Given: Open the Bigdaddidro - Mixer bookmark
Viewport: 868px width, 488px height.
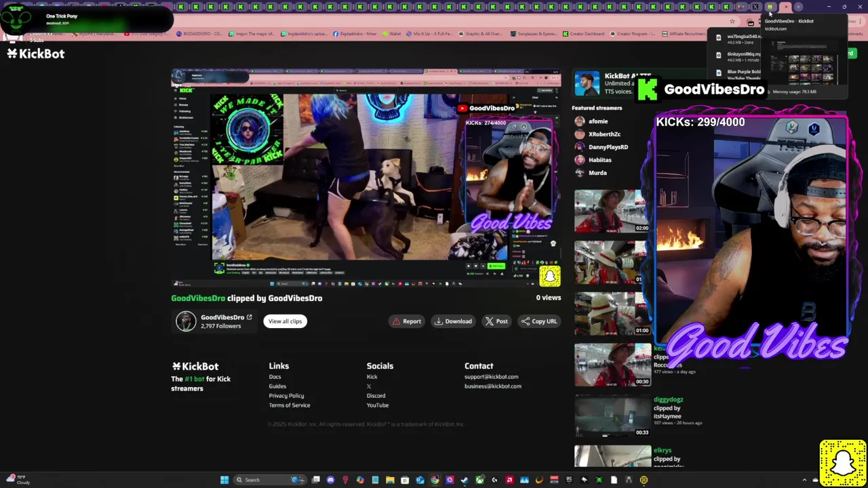Looking at the screenshot, I should point(353,33).
